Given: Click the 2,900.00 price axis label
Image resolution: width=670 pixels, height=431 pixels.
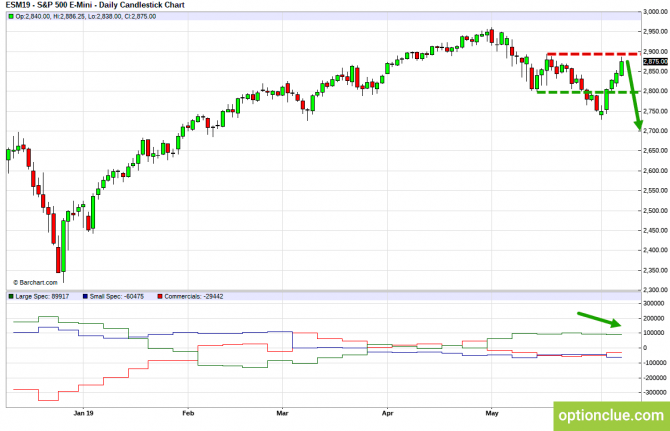Looking at the screenshot, I should coord(655,51).
